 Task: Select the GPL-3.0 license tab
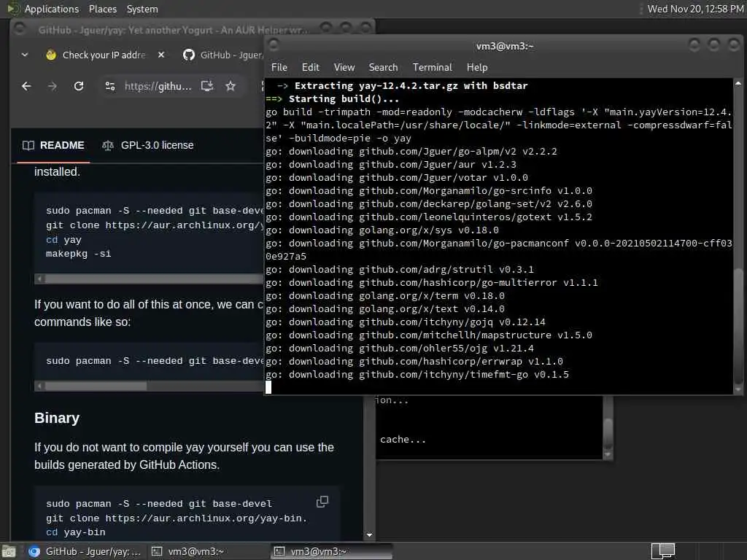click(x=148, y=145)
